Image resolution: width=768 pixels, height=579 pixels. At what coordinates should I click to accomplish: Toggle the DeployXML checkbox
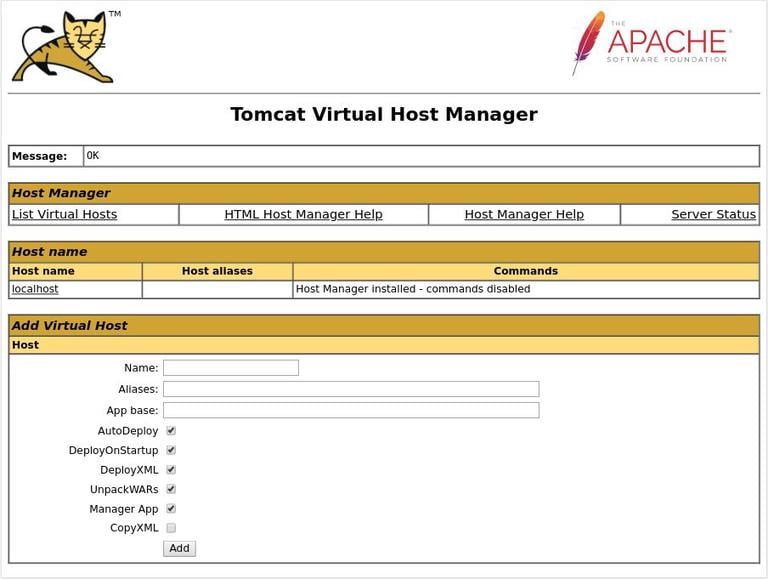coord(171,470)
